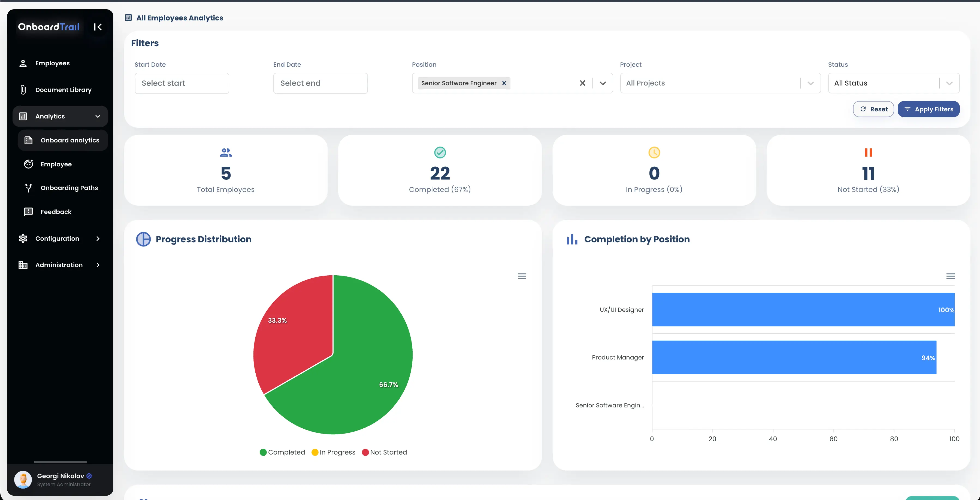Click the Apply Filters button

(x=928, y=109)
